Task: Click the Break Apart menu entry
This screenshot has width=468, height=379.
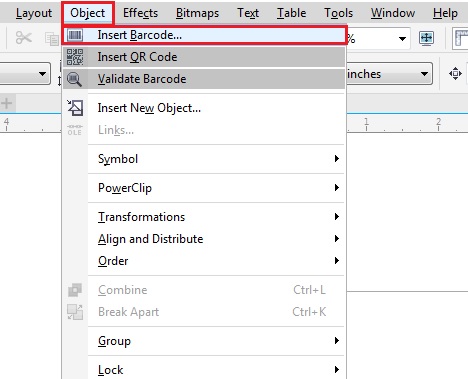Action: (x=204, y=312)
